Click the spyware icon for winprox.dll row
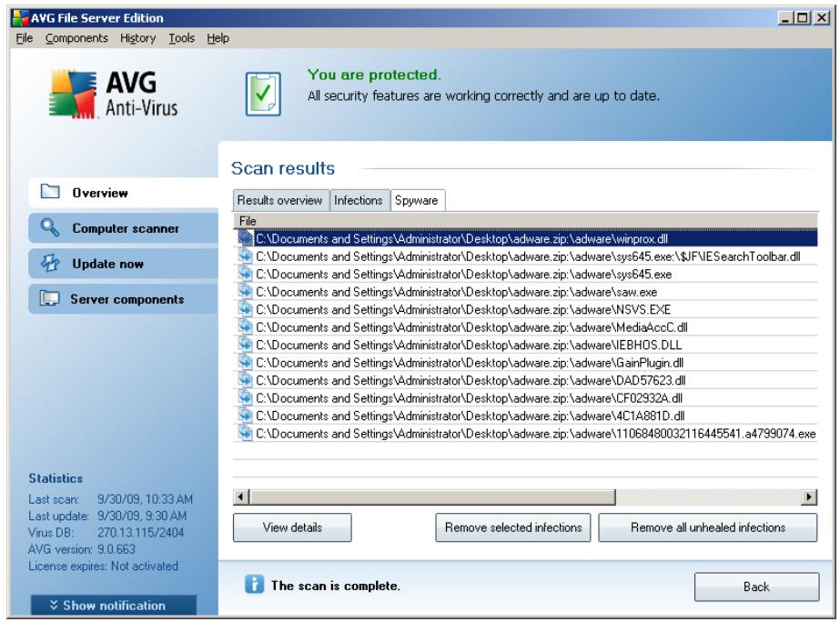This screenshot has width=840, height=622. click(245, 238)
